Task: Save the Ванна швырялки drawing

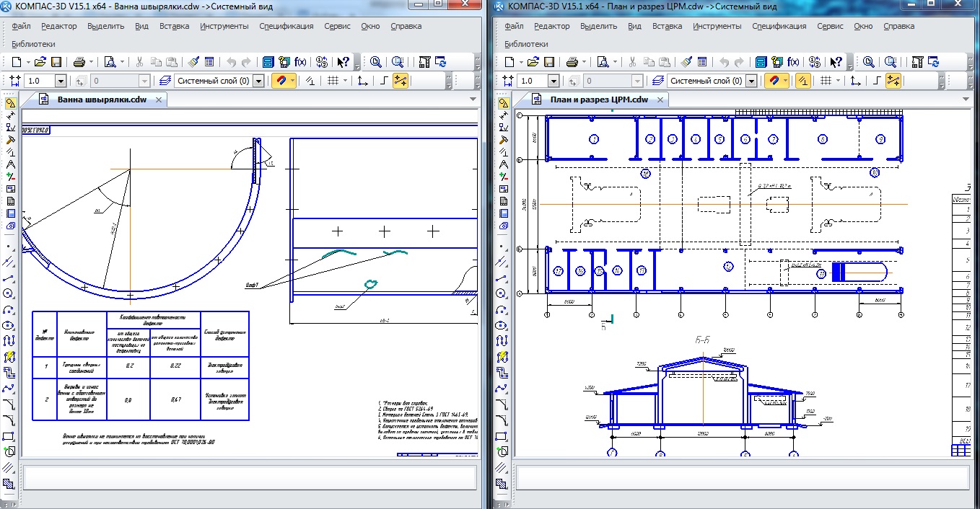Action: 56,62
